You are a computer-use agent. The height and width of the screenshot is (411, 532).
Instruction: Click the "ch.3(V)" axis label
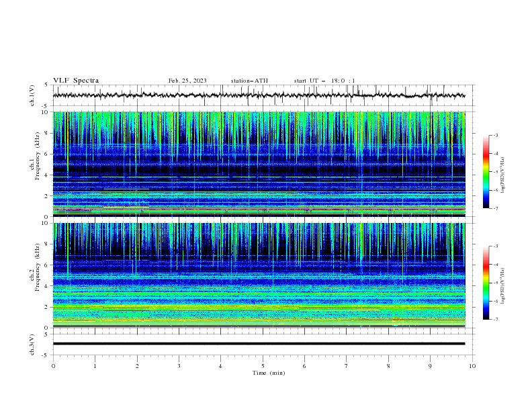coord(32,345)
